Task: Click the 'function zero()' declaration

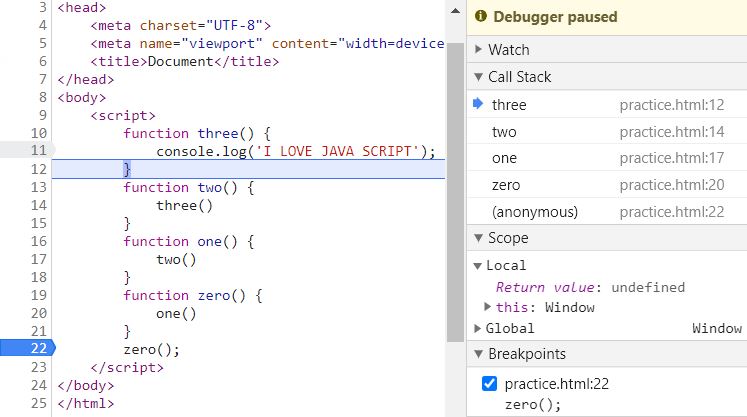Action: (193, 295)
